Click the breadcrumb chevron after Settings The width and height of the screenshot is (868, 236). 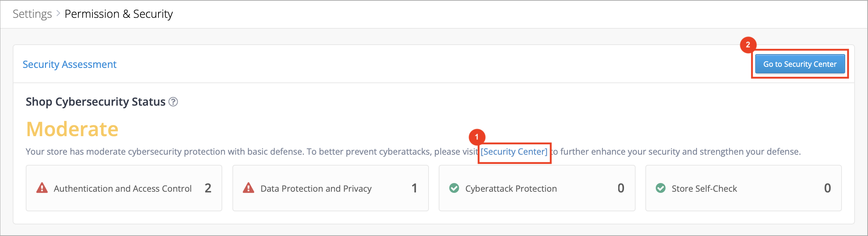(x=58, y=14)
